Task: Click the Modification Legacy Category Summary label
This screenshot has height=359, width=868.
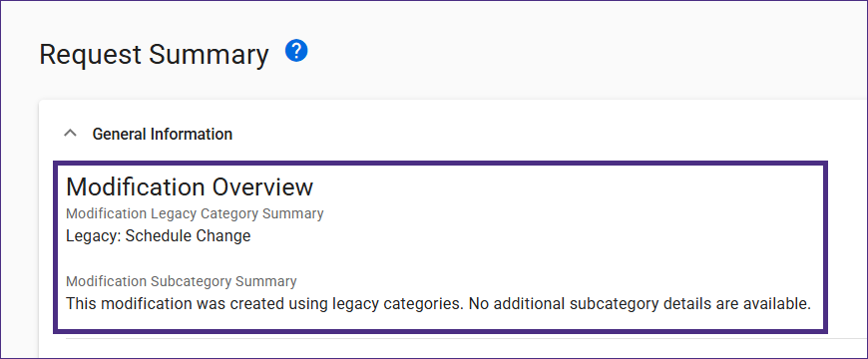Action: [195, 213]
